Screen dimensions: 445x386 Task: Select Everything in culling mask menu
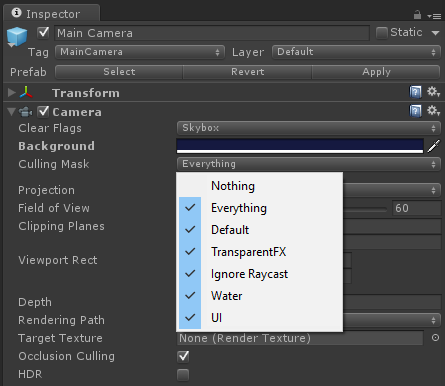point(259,208)
